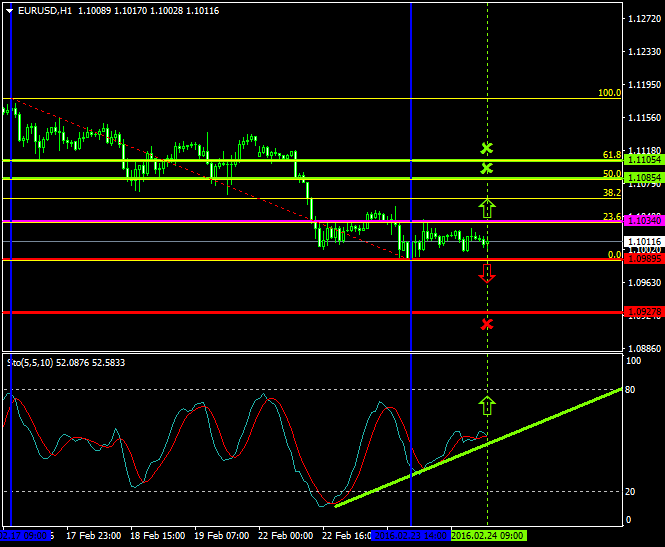The width and height of the screenshot is (665, 547).
Task: Select the red down arrow on chart
Action: point(487,272)
